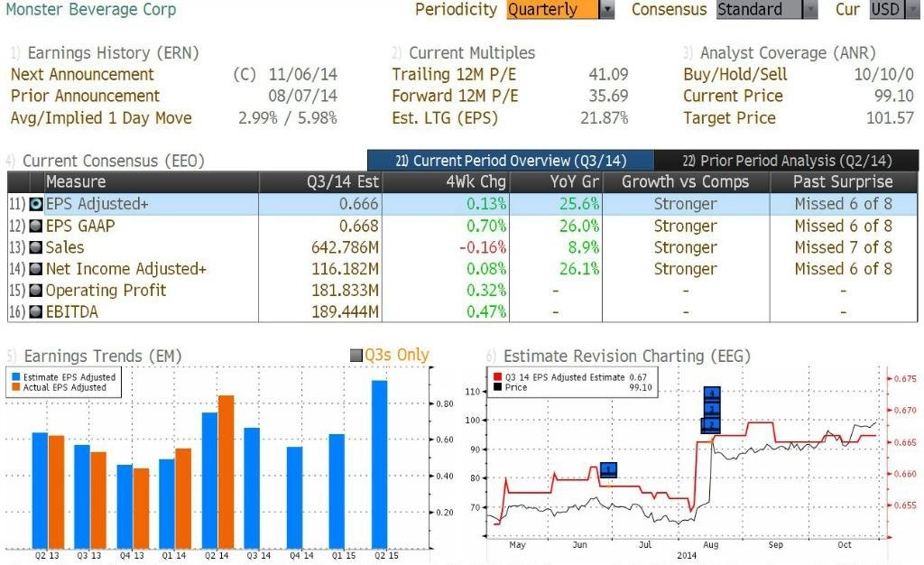Click the Q2 14 actual orange bar

click(226, 472)
